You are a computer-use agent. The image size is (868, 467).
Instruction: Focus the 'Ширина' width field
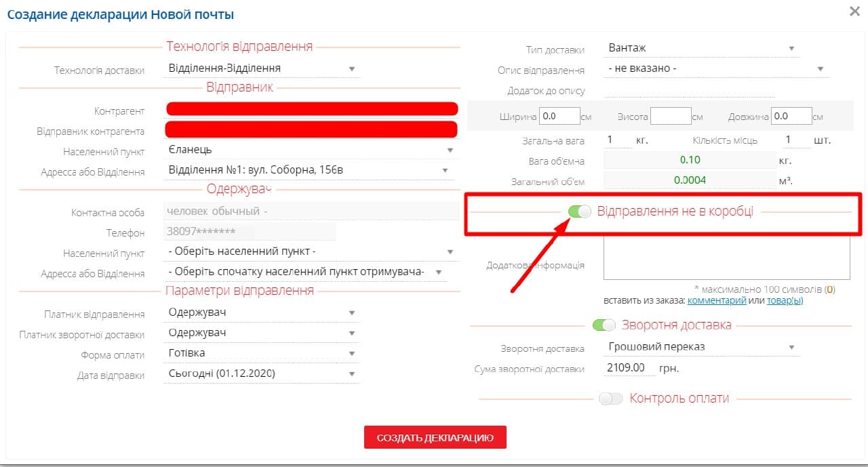pos(559,116)
